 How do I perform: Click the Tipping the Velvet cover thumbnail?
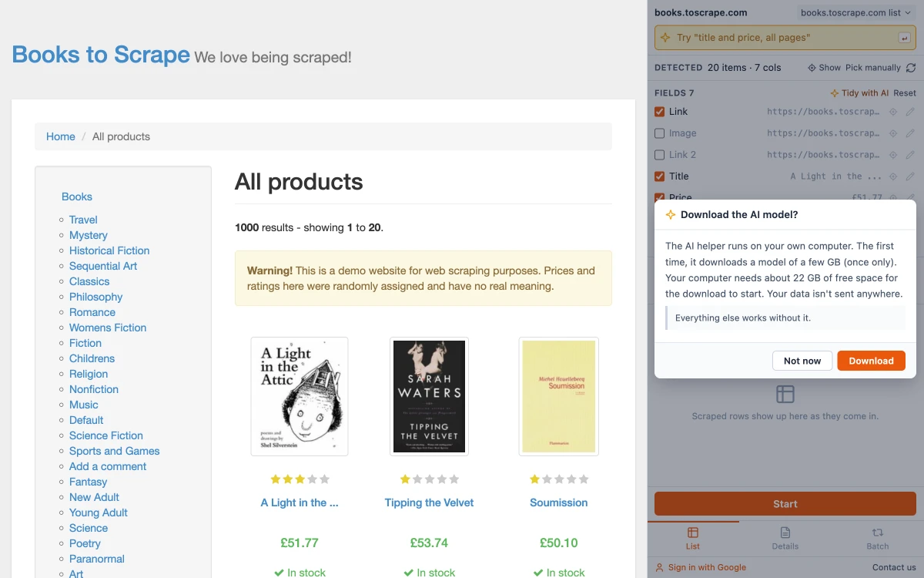click(x=429, y=396)
